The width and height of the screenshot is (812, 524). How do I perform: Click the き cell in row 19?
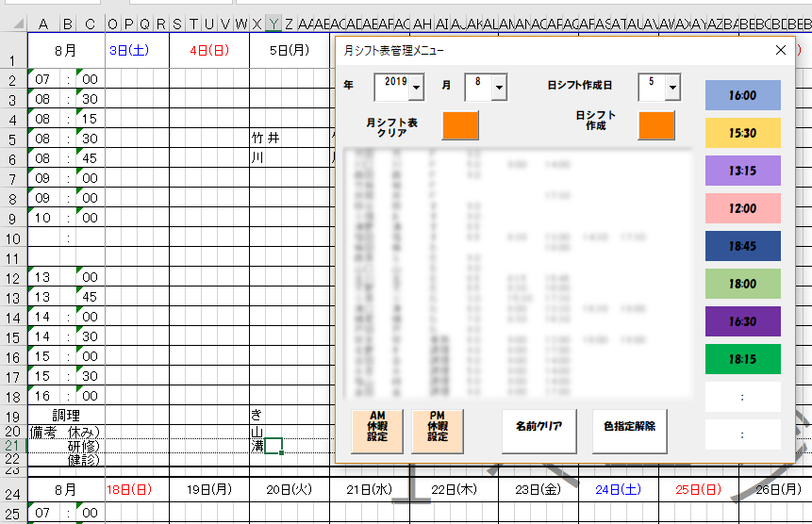pos(257,416)
